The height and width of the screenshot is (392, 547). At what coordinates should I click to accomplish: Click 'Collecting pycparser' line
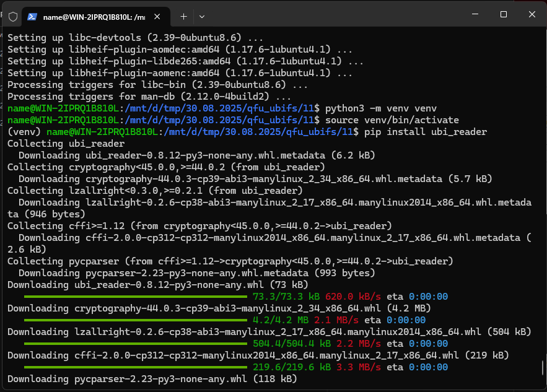(230, 261)
